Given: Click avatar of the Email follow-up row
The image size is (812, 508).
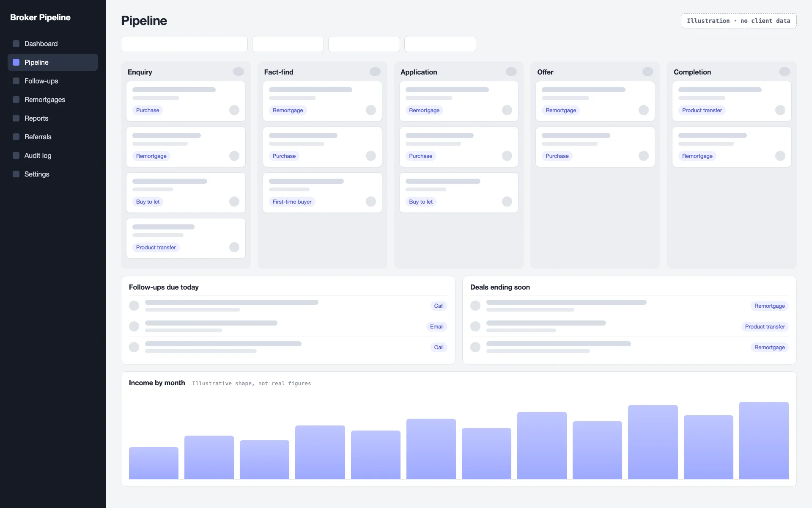Looking at the screenshot, I should (x=134, y=326).
